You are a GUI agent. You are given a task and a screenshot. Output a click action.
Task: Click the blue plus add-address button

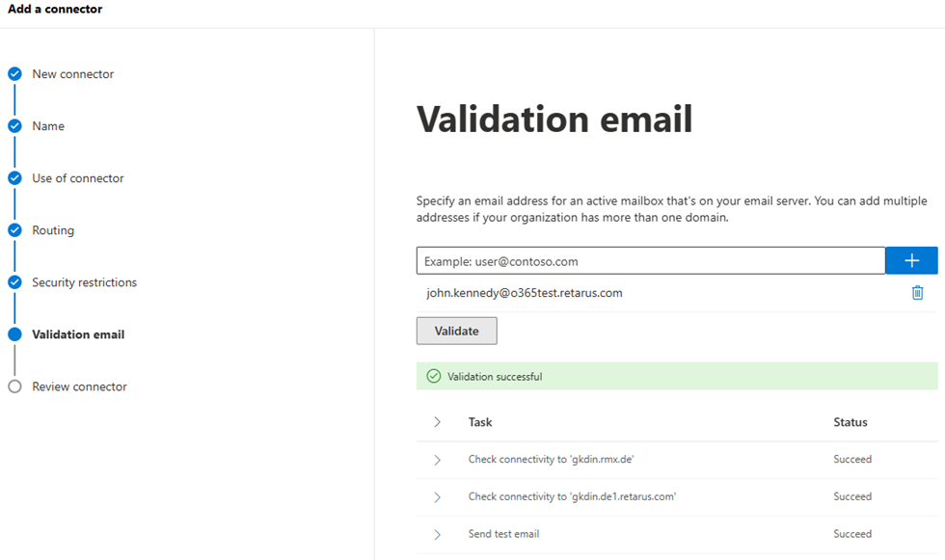[x=911, y=261]
